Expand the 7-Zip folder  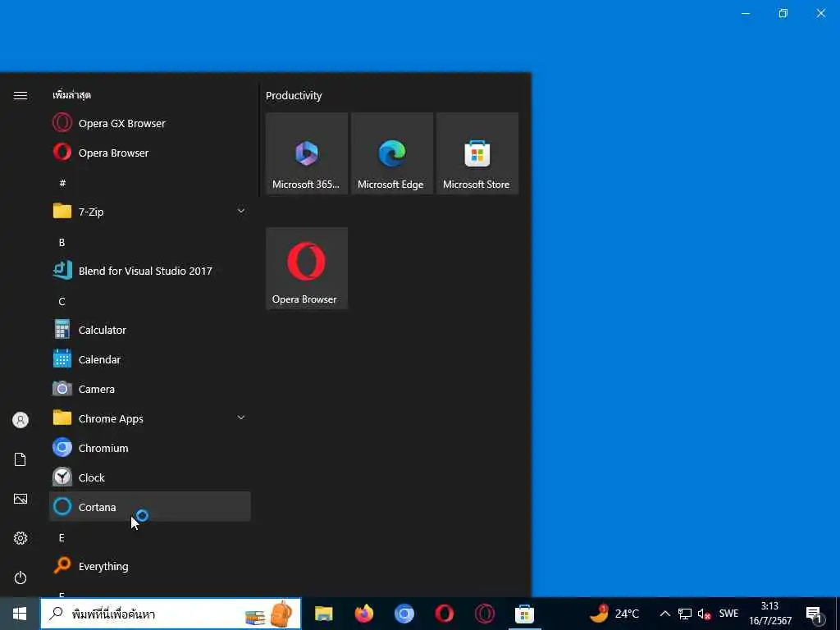[150, 212]
